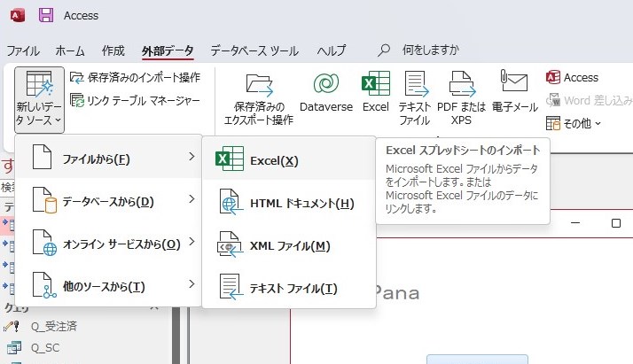Click the Excel export ribbon icon
This screenshot has height=364, width=633.
pos(376,93)
